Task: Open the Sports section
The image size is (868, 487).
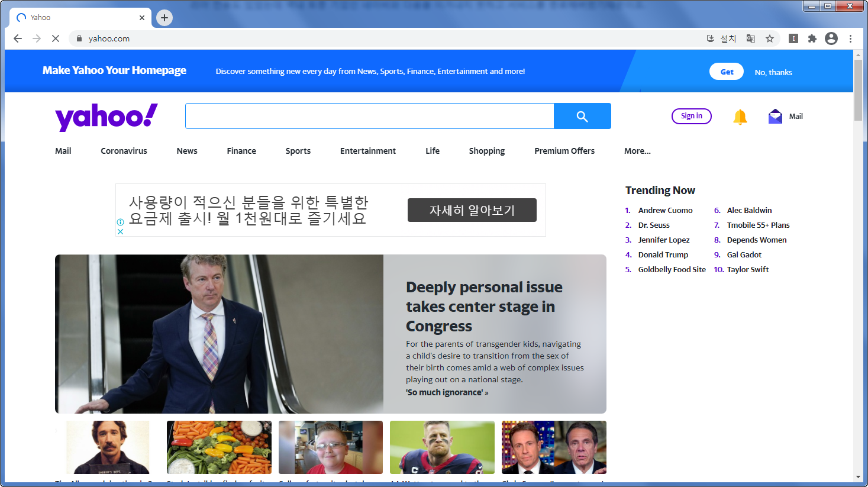Action: [x=298, y=151]
